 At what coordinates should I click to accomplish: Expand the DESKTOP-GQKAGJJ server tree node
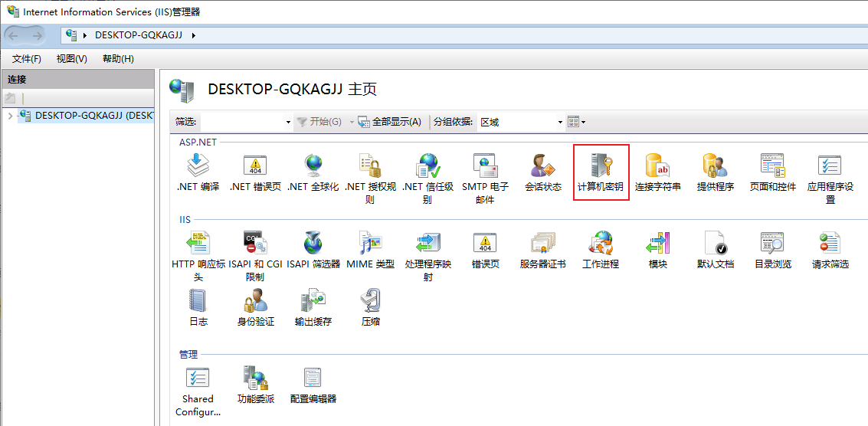11,116
